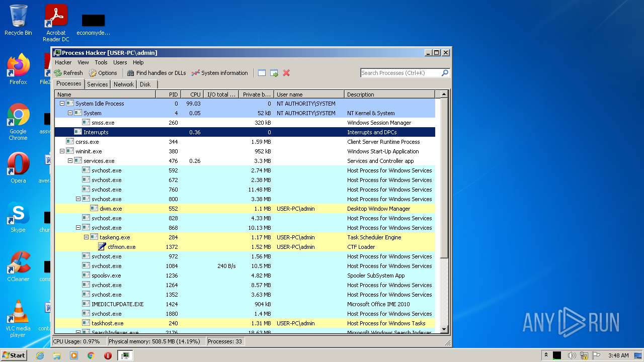Open the Hacker menu
Viewport: 644px width, 362px height.
pos(63,62)
